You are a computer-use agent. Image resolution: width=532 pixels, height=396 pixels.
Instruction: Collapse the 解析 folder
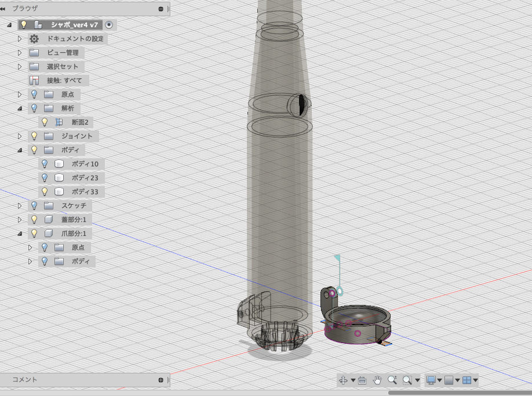click(x=20, y=108)
